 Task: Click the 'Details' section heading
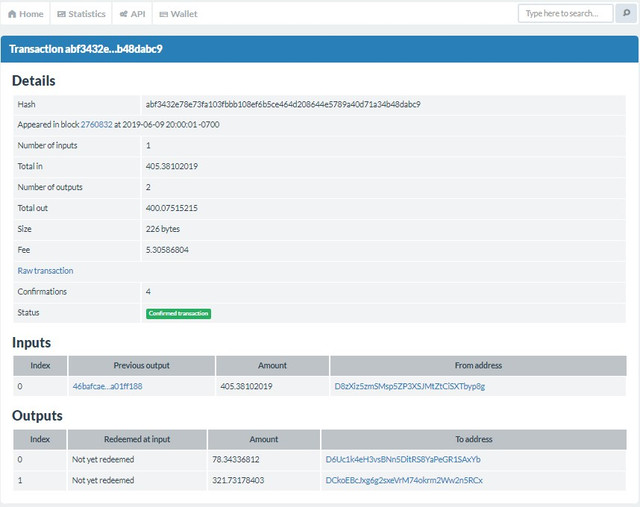33,80
